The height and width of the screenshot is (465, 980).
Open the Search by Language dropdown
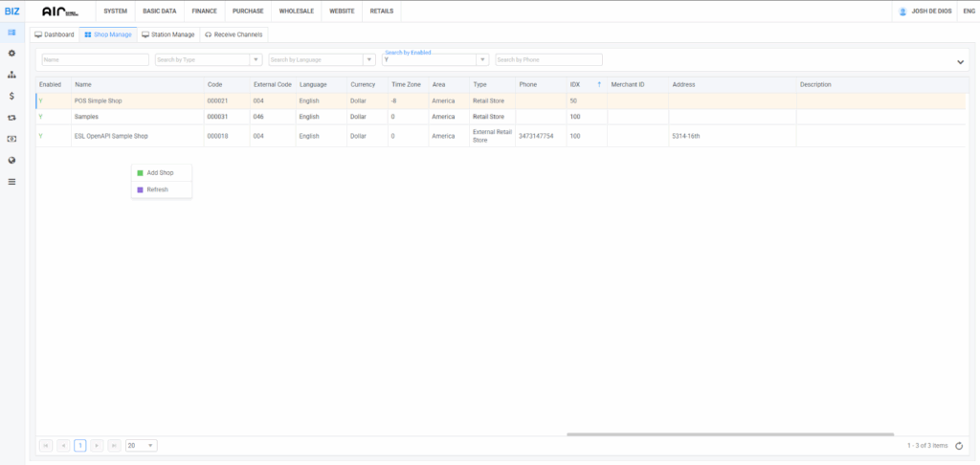tap(322, 59)
